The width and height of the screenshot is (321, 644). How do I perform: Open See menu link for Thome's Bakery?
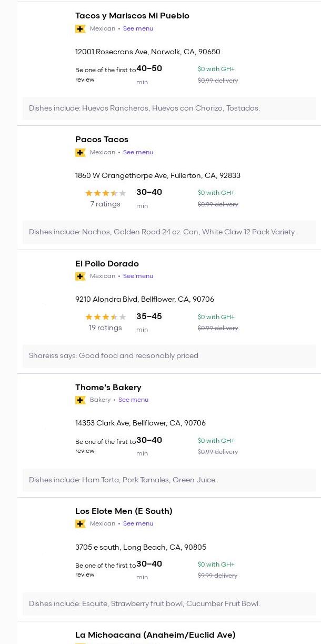(133, 400)
